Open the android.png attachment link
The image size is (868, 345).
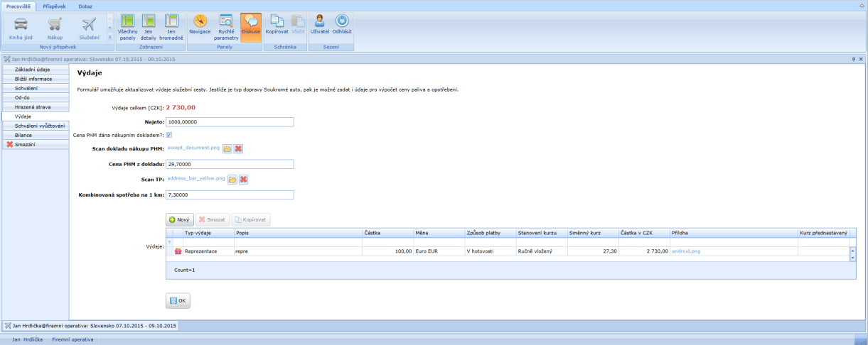point(685,251)
